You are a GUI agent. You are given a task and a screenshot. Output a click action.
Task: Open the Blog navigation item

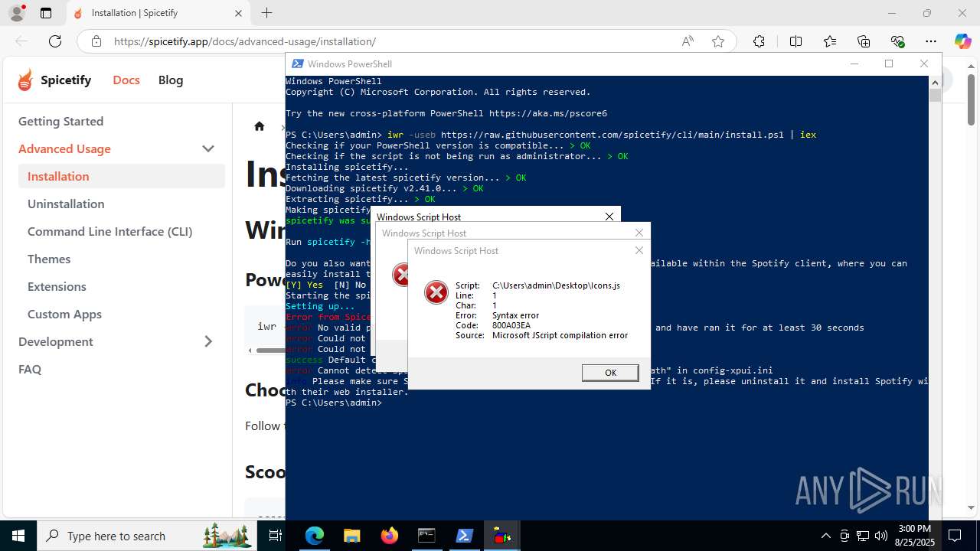click(171, 80)
